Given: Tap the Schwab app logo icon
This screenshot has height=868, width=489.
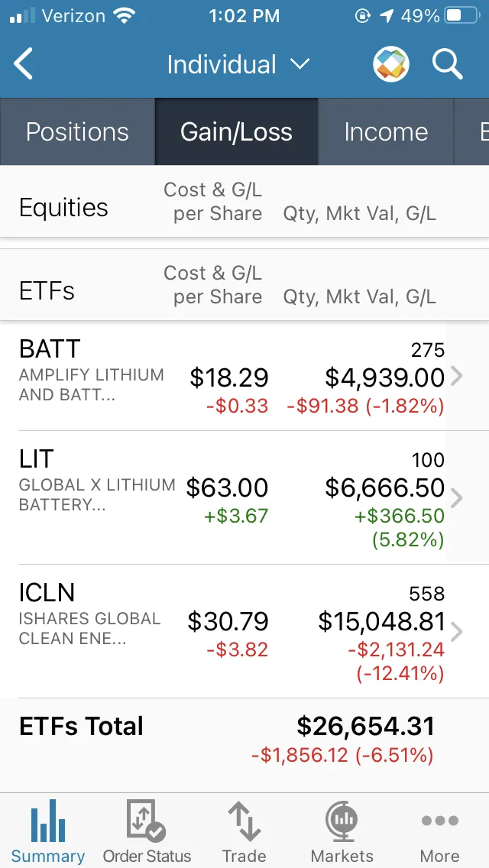Looking at the screenshot, I should click(390, 64).
